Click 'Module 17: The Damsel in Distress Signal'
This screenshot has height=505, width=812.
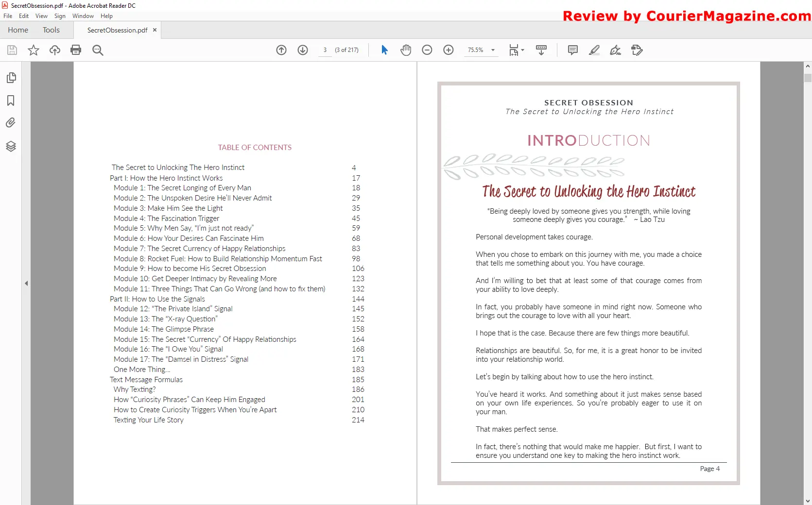181,359
